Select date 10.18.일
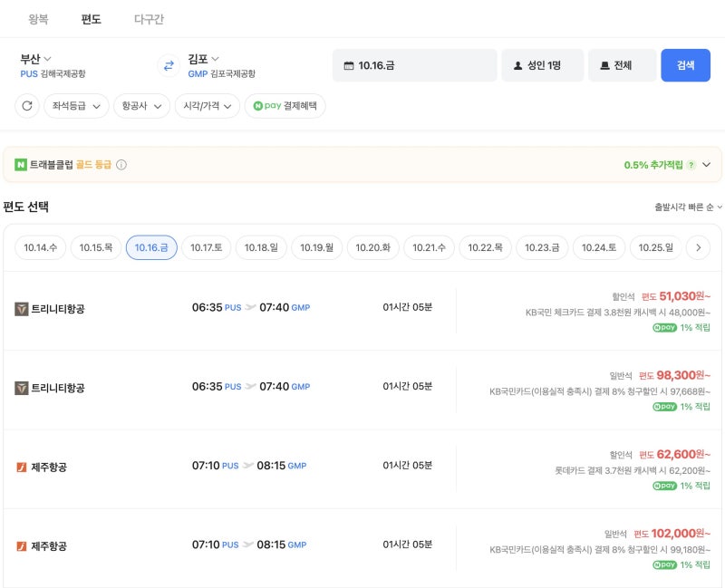The width and height of the screenshot is (725, 588). pyautogui.click(x=261, y=247)
